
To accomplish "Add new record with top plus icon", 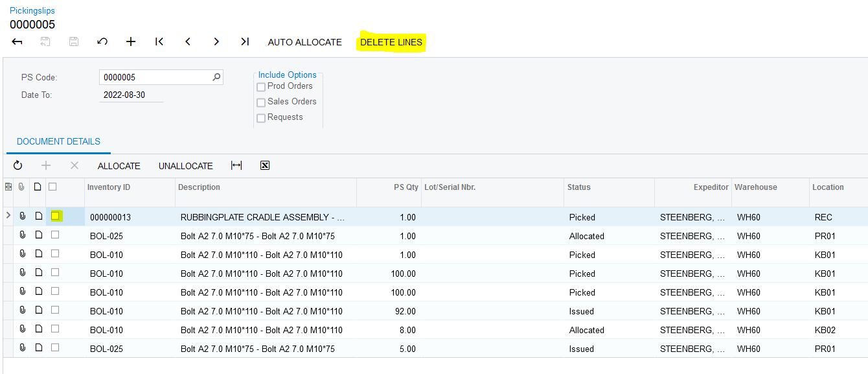I will click(131, 41).
